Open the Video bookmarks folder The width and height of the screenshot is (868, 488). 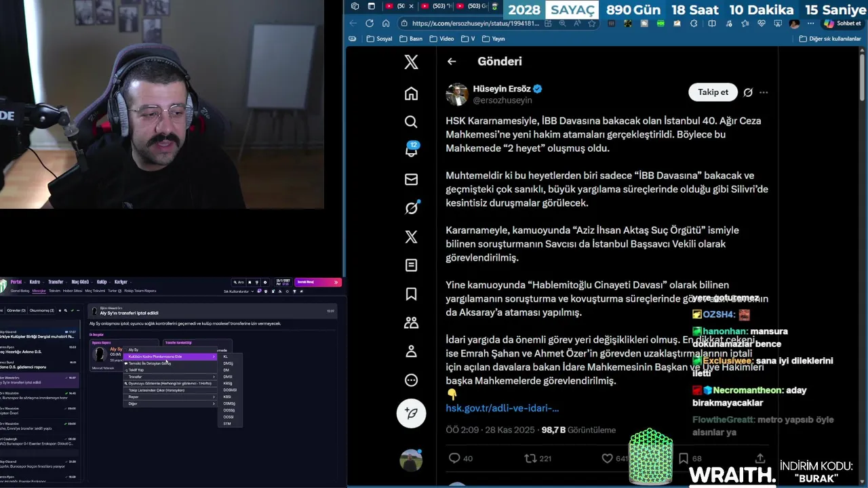point(441,39)
